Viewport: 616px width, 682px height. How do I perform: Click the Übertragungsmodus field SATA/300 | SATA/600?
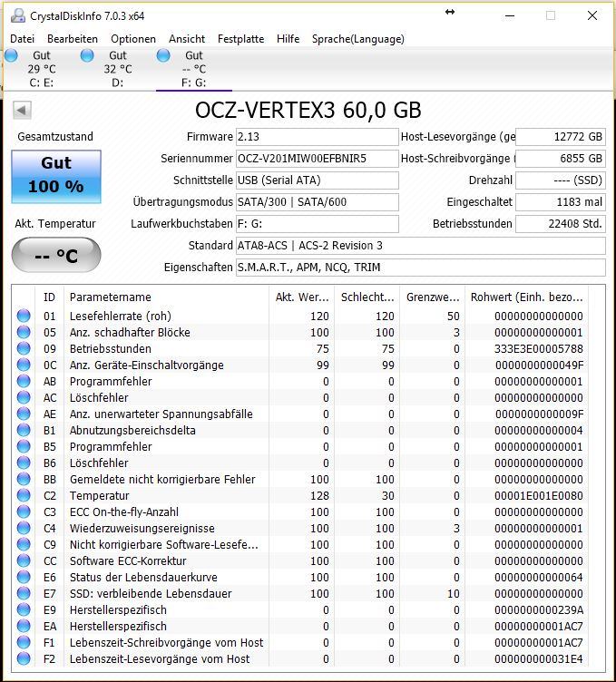pos(318,202)
